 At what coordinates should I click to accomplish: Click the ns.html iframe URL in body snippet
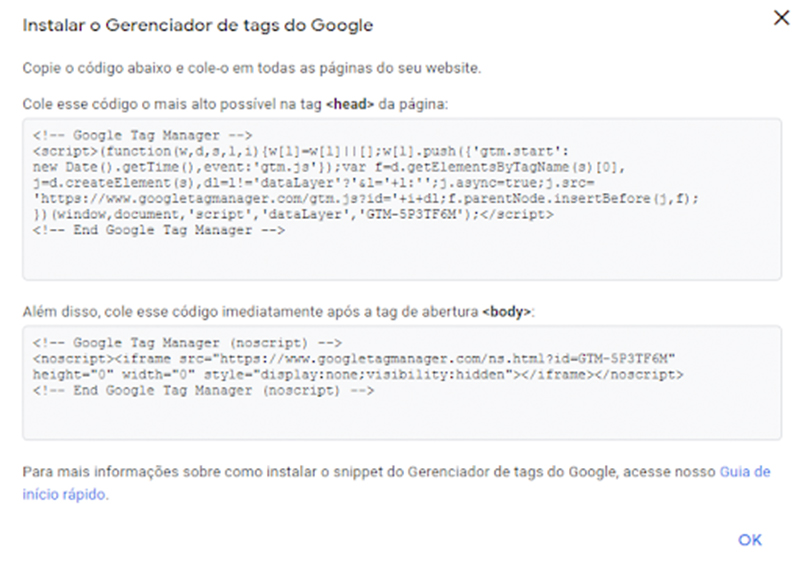click(447, 359)
